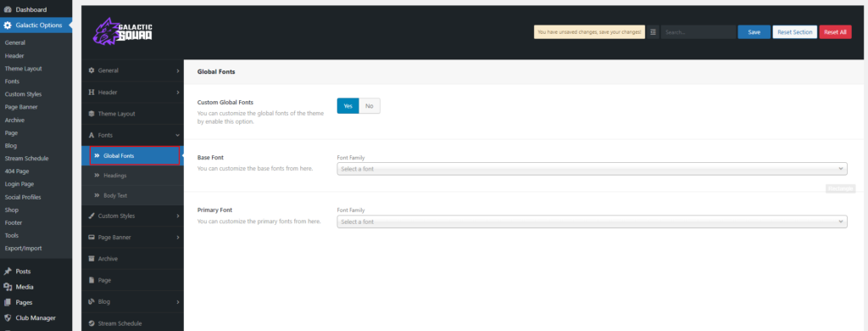
Task: Click the red Reset All button
Action: coord(835,32)
